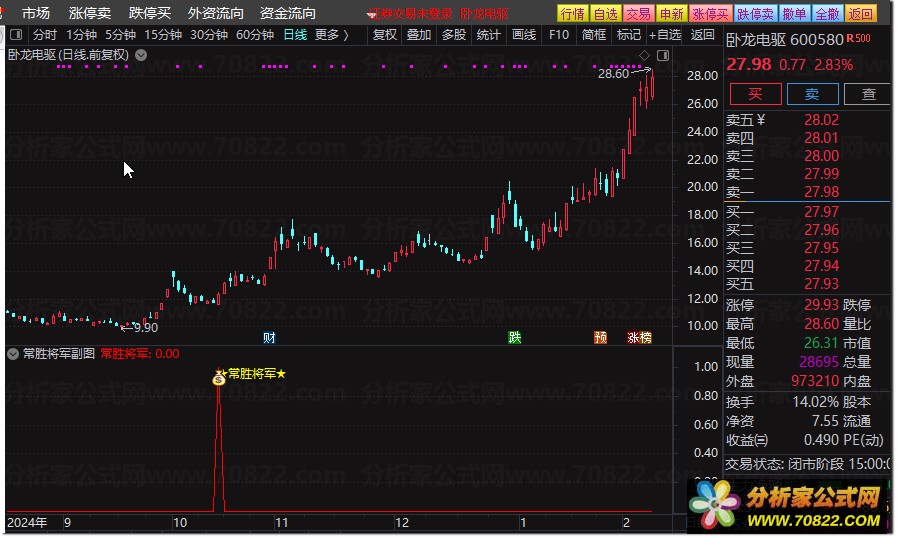Image resolution: width=897 pixels, height=537 pixels.
Task: Click the orange 预 marker under chart
Action: [x=600, y=337]
